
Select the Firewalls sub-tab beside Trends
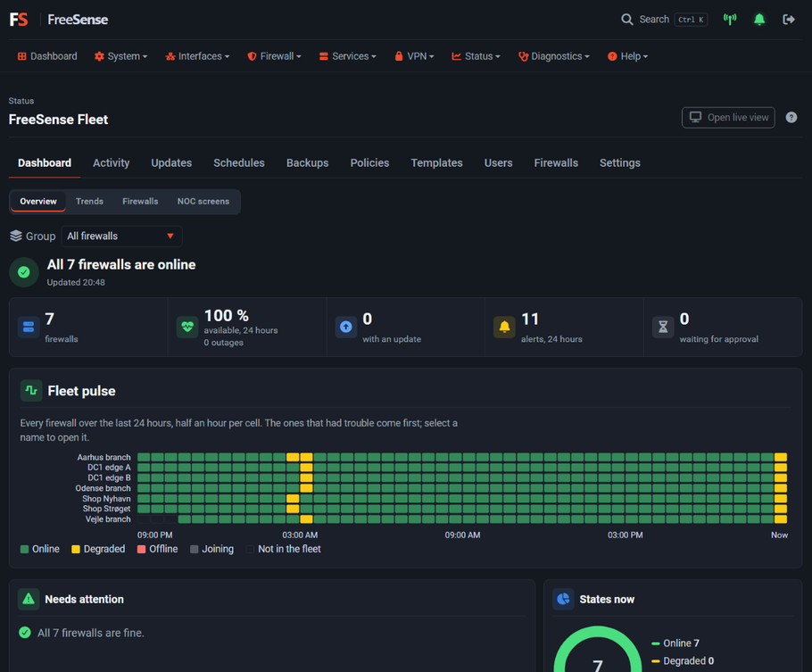[140, 202]
